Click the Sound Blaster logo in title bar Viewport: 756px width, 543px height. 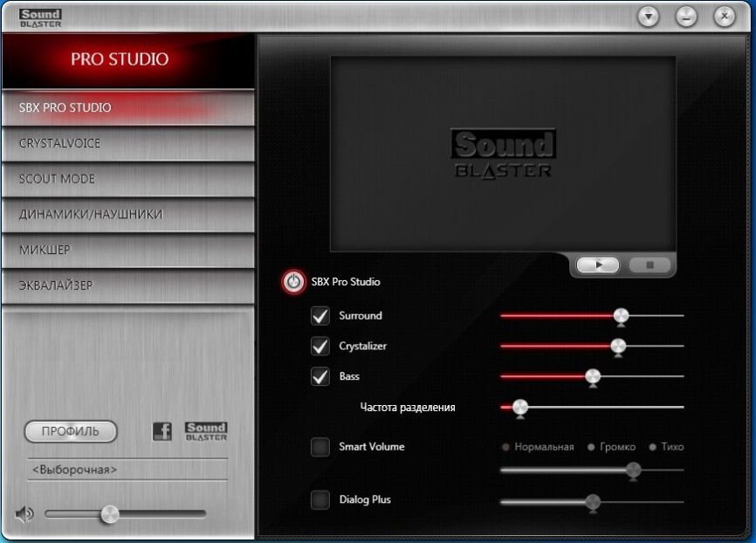coord(40,18)
